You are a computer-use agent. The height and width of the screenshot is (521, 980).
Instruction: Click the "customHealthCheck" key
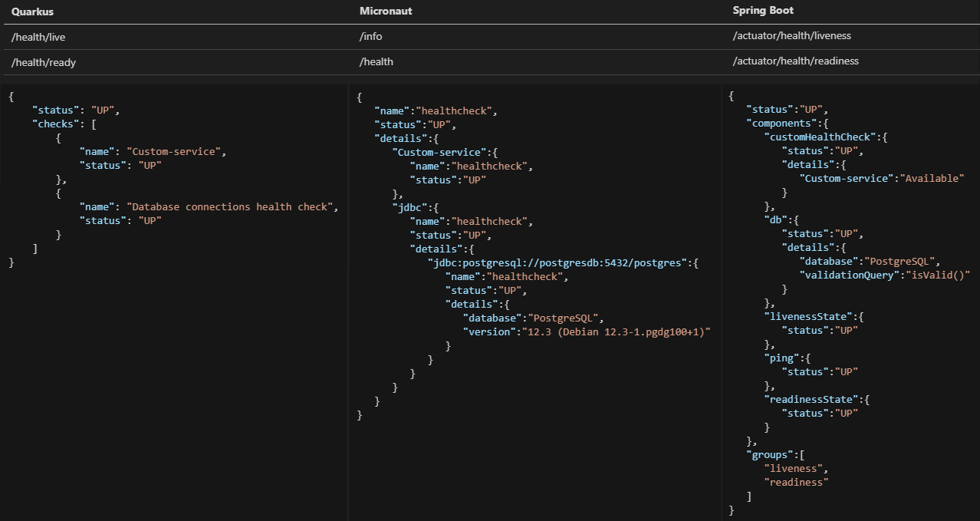click(x=818, y=137)
